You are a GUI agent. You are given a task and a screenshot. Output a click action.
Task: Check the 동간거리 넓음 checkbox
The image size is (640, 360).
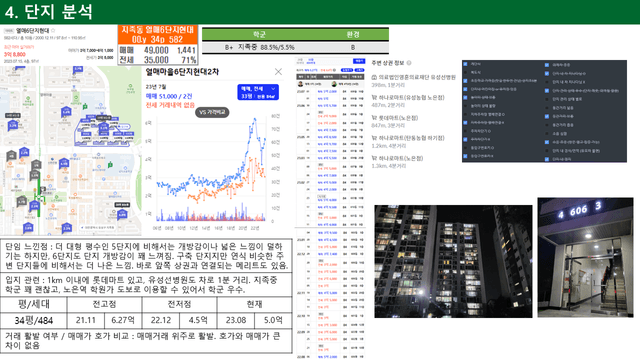click(x=547, y=108)
